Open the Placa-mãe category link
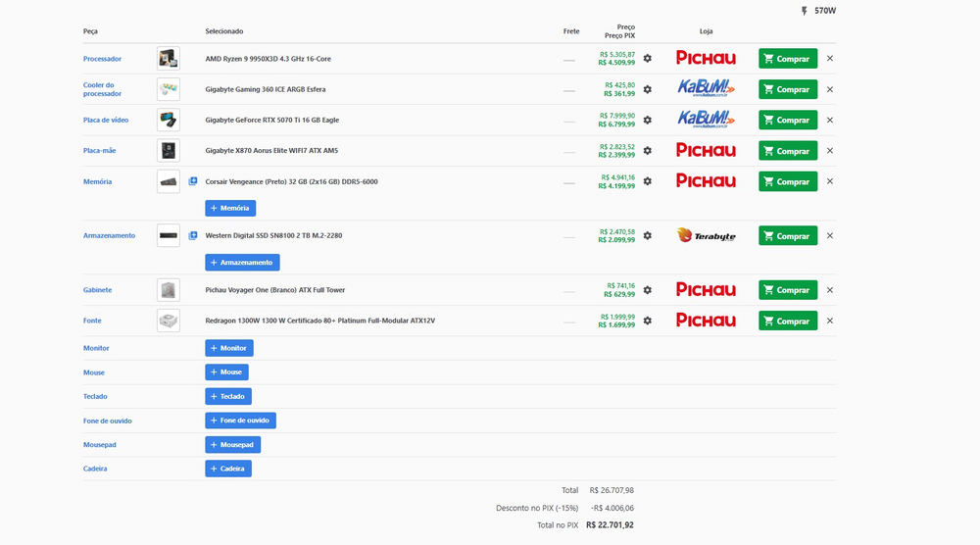This screenshot has height=545, width=980. click(x=99, y=151)
